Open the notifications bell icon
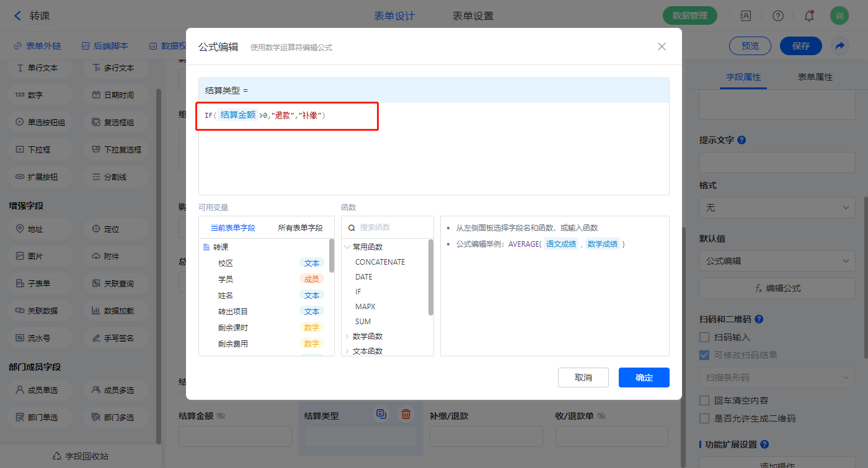The width and height of the screenshot is (868, 468). pyautogui.click(x=808, y=16)
